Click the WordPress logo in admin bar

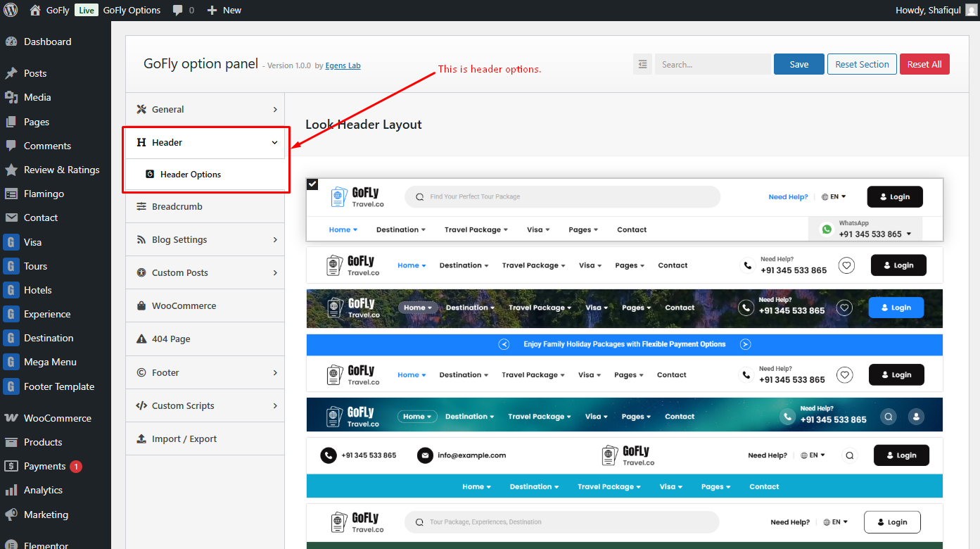(x=11, y=10)
